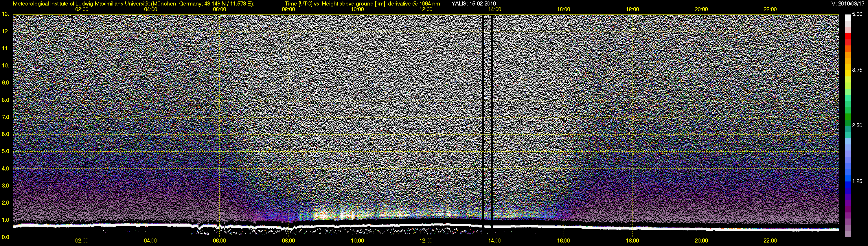Click the 16:00 label on lower time axis
This screenshot has width=868, height=246.
coord(564,241)
